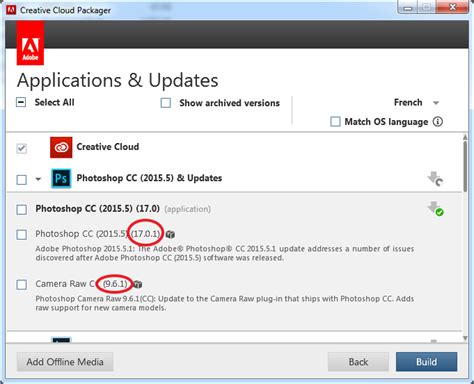Check Match OS language option

335,122
